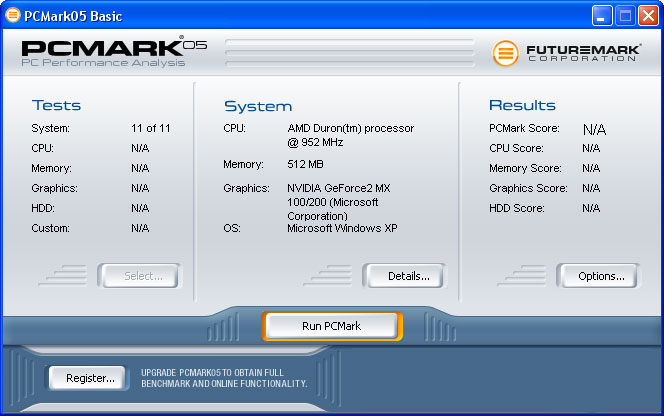This screenshot has height=416, width=664.
Task: Close the PCMark05 Basic window
Action: tap(648, 15)
